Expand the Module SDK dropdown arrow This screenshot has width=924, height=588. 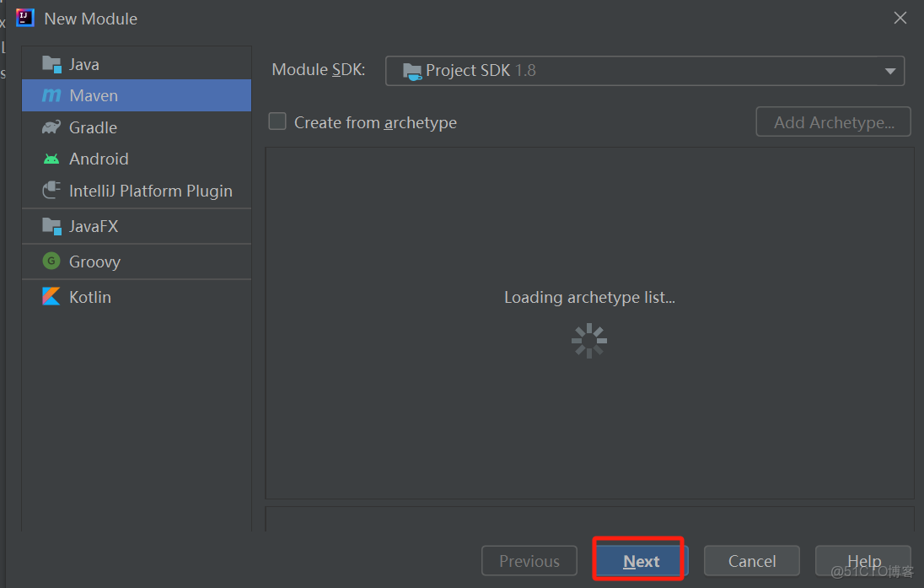pyautogui.click(x=889, y=72)
